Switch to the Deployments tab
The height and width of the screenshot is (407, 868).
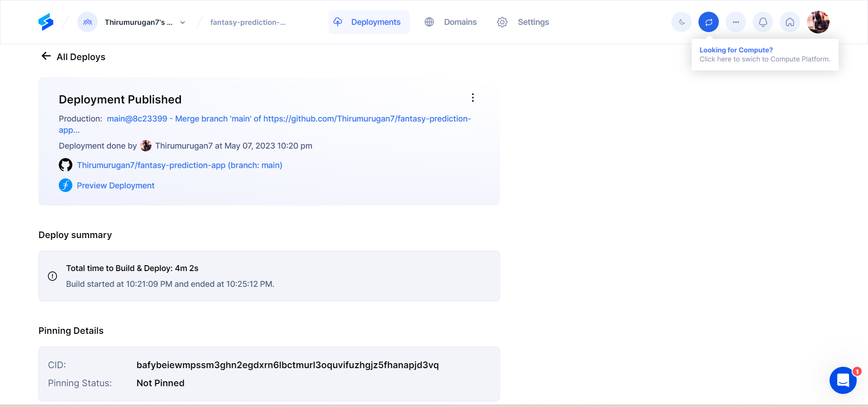pyautogui.click(x=369, y=22)
